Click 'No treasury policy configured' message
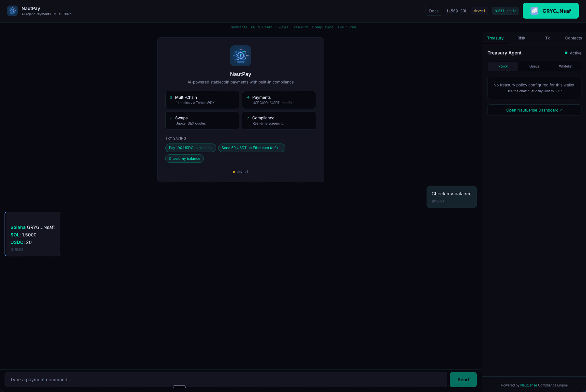 534,85
